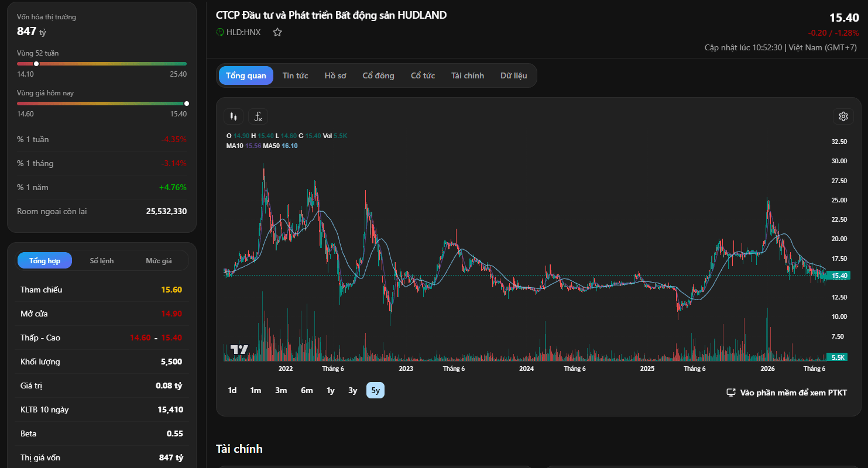Select the 5y time range

click(x=375, y=390)
